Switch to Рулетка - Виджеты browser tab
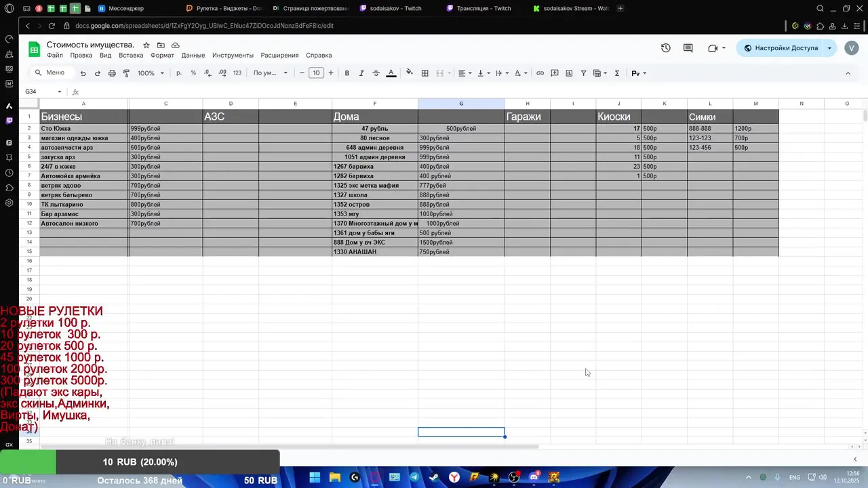 pos(224,8)
